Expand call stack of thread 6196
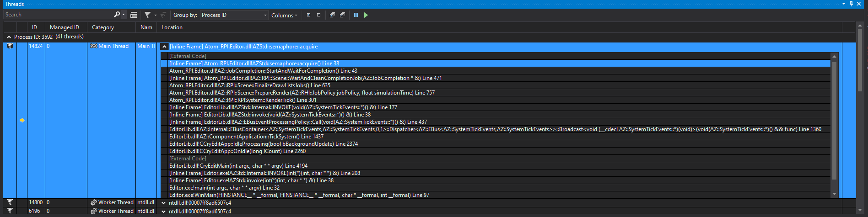The image size is (868, 217). (x=164, y=212)
